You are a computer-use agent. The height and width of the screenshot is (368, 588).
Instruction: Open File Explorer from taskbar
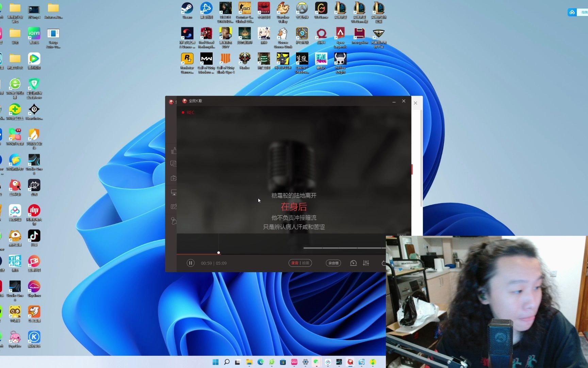249,362
